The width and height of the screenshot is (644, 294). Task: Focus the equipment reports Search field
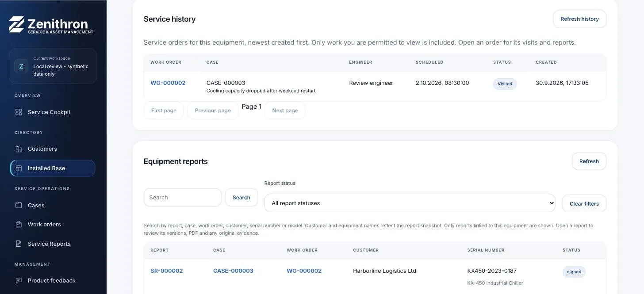(183, 198)
